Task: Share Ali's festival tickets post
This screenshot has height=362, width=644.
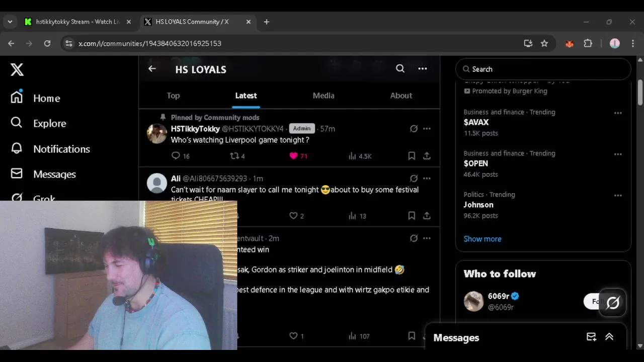Action: 427,216
